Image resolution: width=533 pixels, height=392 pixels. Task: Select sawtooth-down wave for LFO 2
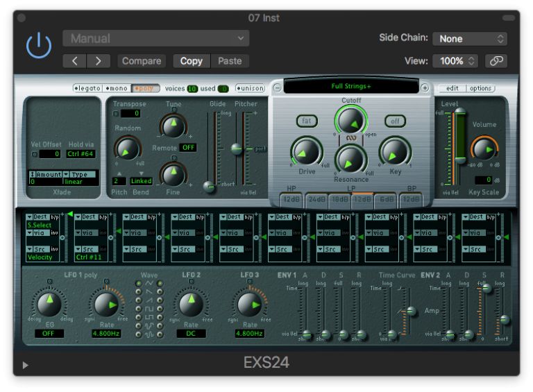coord(160,292)
